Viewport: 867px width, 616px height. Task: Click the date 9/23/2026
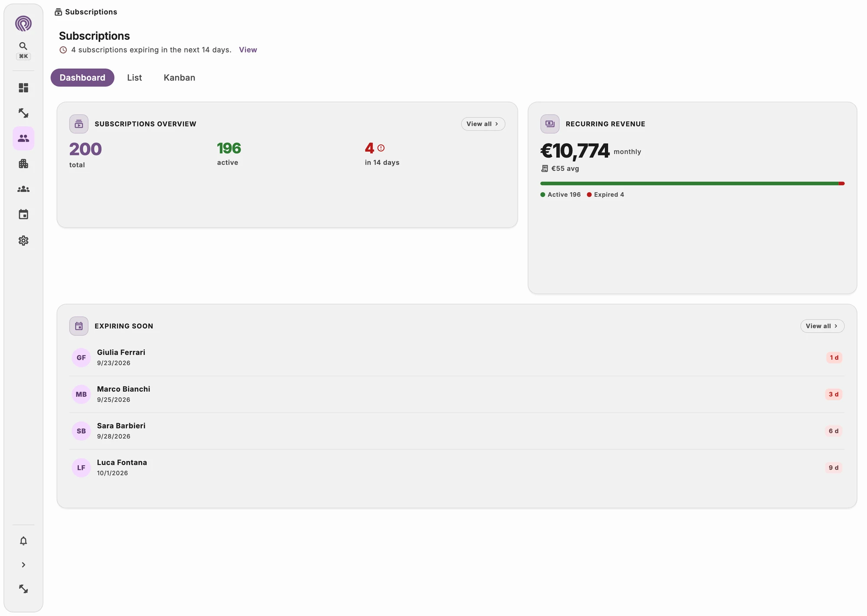pos(114,363)
